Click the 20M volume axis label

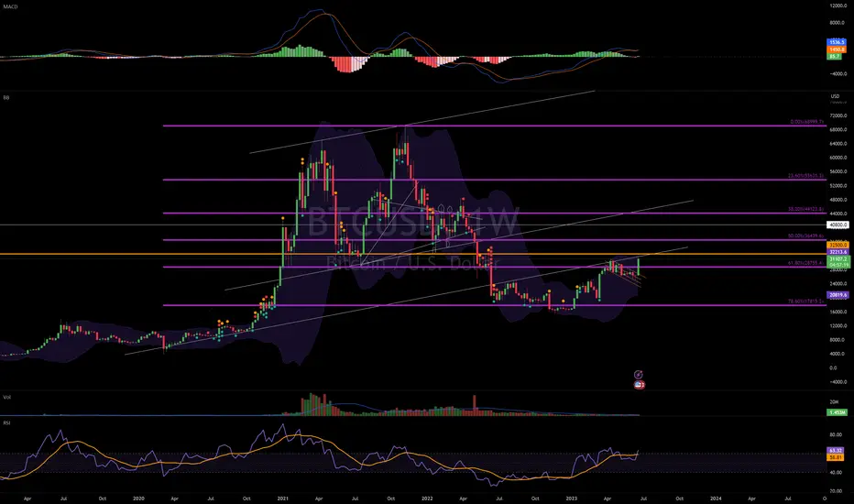[x=834, y=401]
